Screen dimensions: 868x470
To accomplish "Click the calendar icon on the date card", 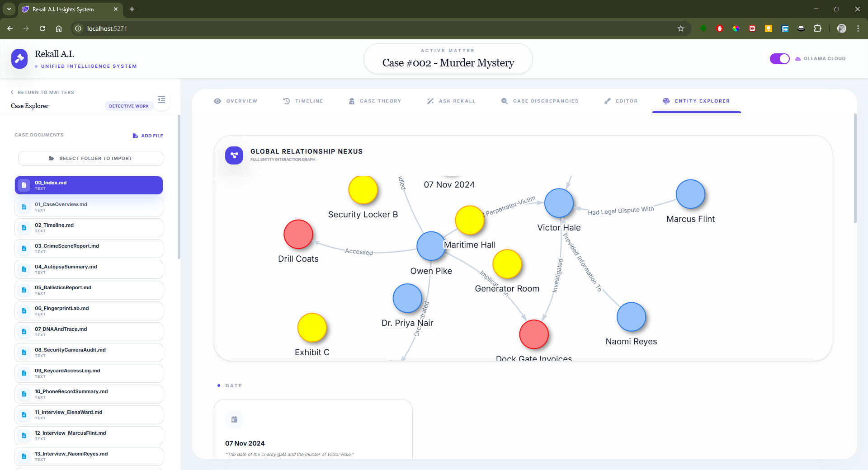I will pyautogui.click(x=234, y=419).
